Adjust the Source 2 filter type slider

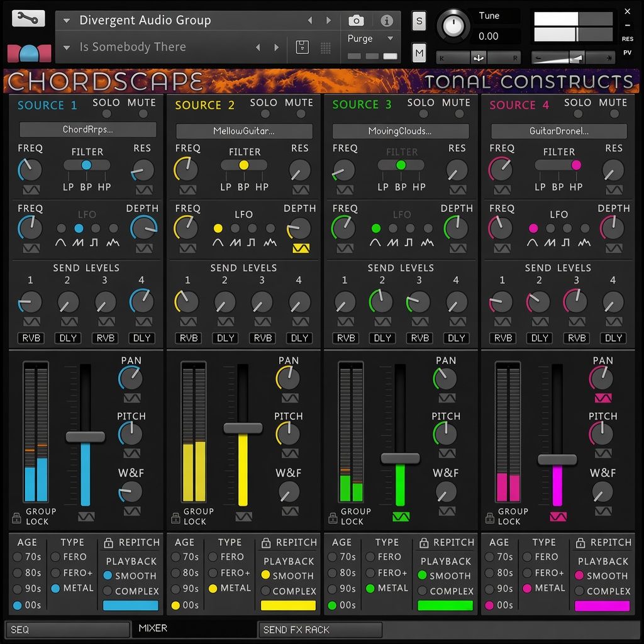point(244,165)
